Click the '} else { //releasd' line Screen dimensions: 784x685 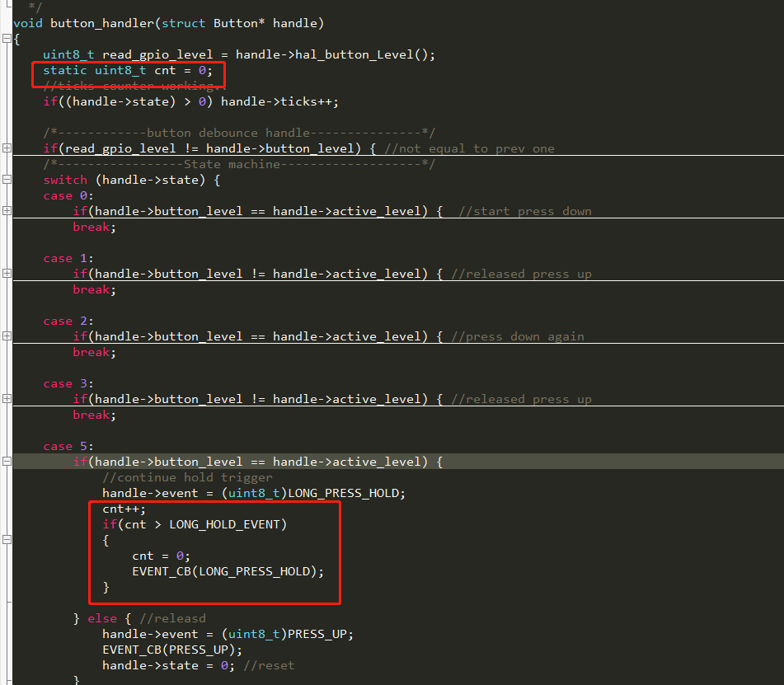point(139,618)
